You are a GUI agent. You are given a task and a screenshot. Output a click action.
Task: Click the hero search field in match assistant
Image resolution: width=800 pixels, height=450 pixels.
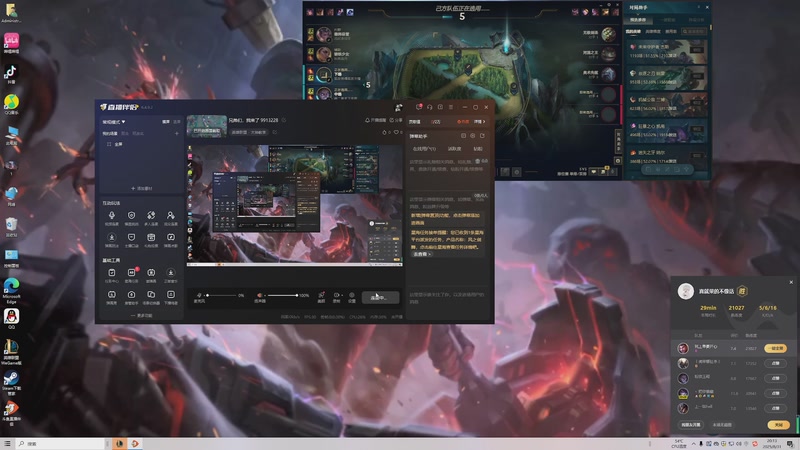pyautogui.click(x=695, y=31)
